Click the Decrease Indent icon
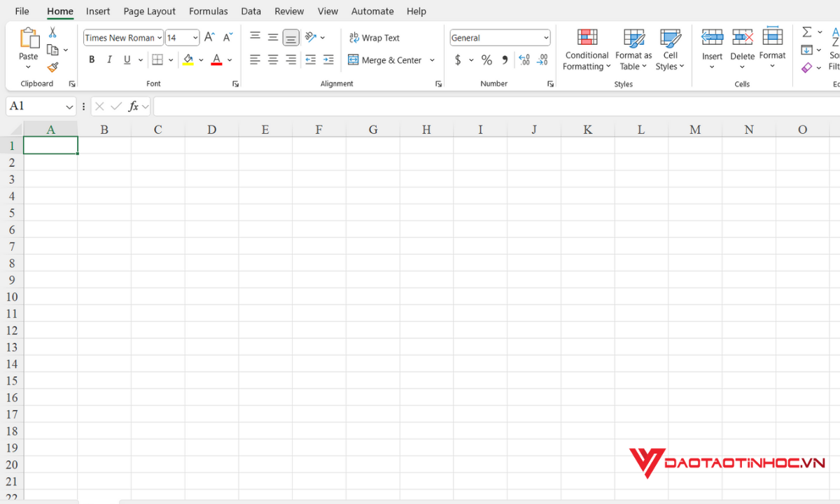This screenshot has height=504, width=840. [311, 60]
